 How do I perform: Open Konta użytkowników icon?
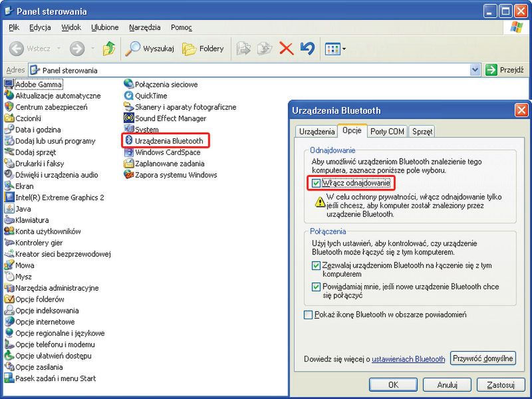tap(9, 231)
